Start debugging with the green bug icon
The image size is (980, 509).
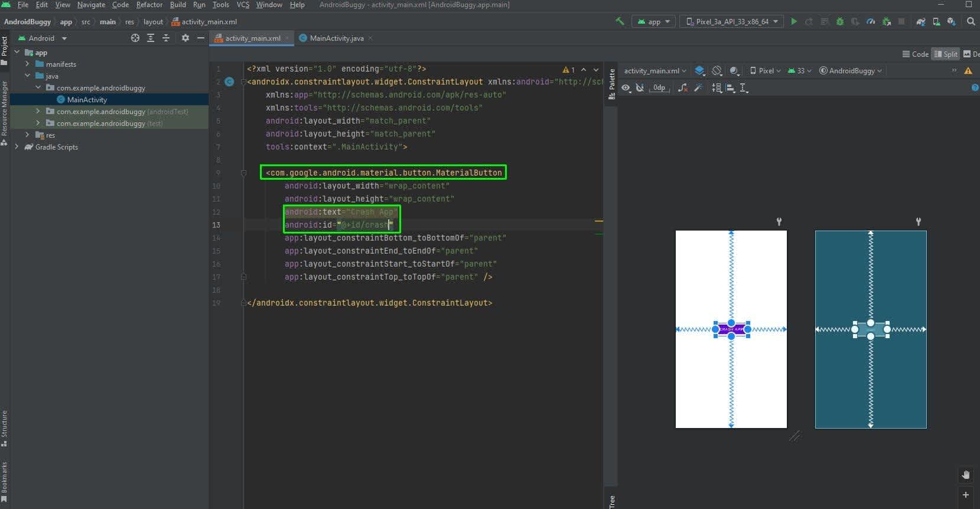pyautogui.click(x=839, y=21)
